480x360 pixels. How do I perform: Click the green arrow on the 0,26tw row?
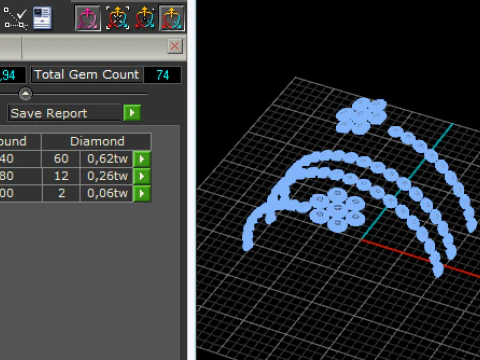[142, 176]
